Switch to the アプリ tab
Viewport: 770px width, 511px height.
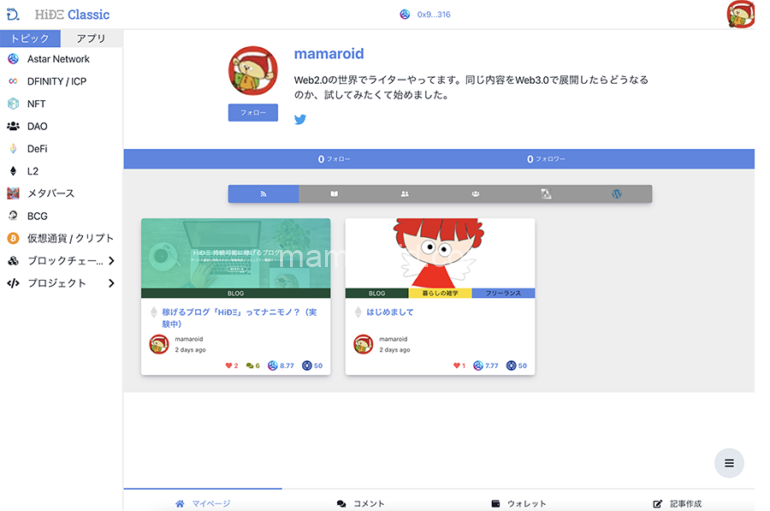tap(91, 39)
